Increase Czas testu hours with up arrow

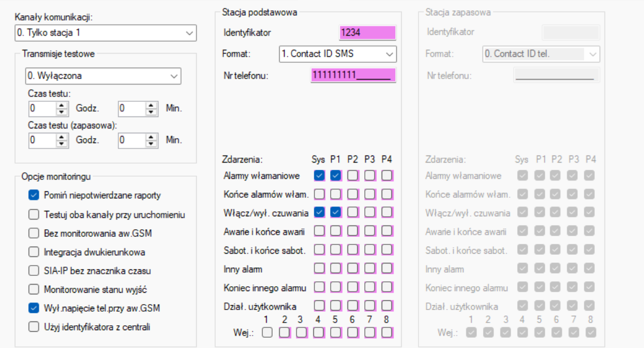tap(62, 105)
